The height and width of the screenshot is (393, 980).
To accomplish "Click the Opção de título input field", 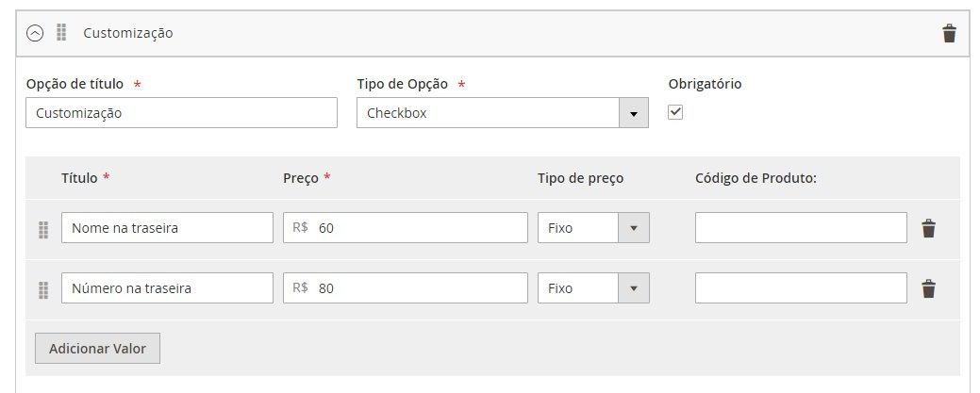I will tap(181, 113).
